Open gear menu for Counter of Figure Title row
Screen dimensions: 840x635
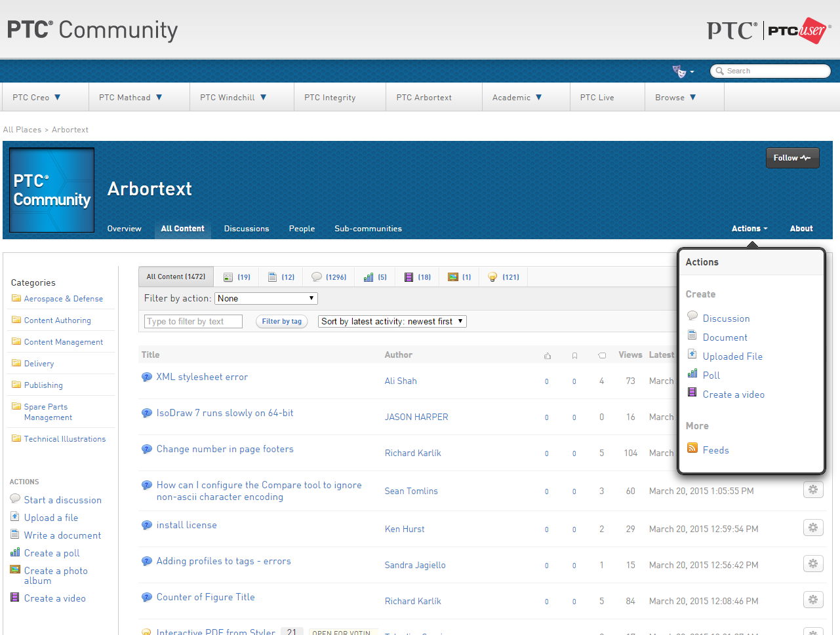813,600
